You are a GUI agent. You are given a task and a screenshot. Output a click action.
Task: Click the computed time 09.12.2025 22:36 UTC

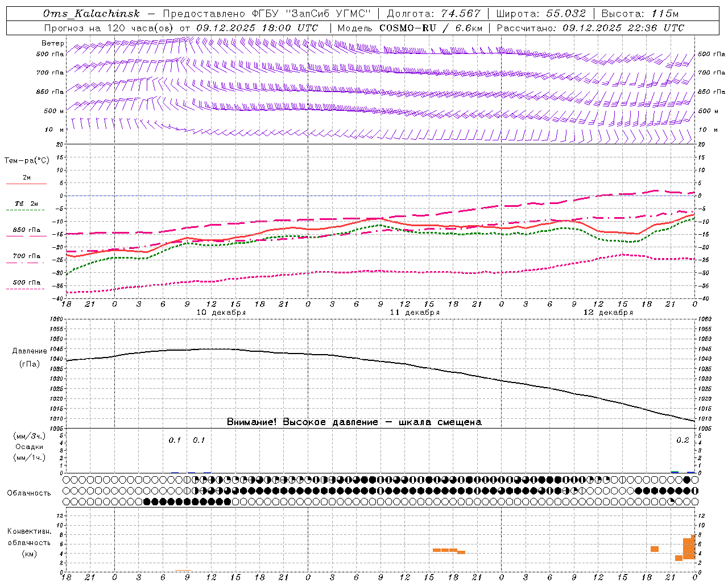(623, 28)
